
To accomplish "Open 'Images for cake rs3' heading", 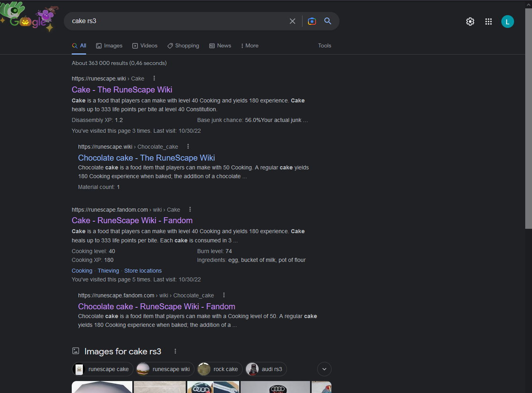I will point(123,352).
